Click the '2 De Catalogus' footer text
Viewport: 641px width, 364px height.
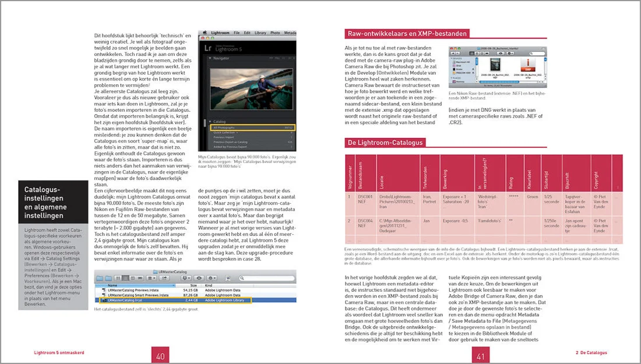pos(591,352)
